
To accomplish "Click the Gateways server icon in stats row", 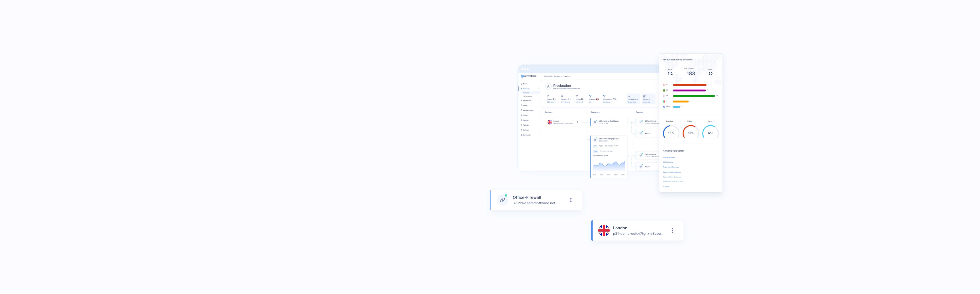I will click(x=562, y=96).
